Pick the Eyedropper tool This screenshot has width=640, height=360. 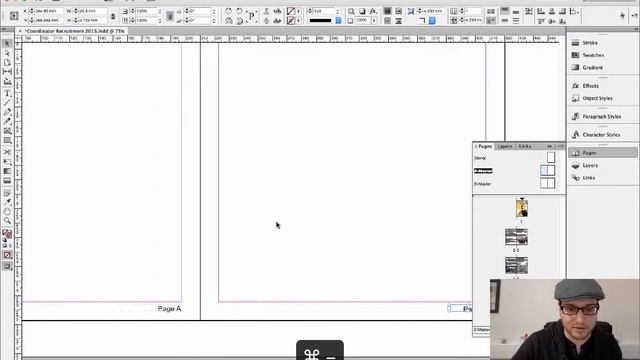(7, 202)
